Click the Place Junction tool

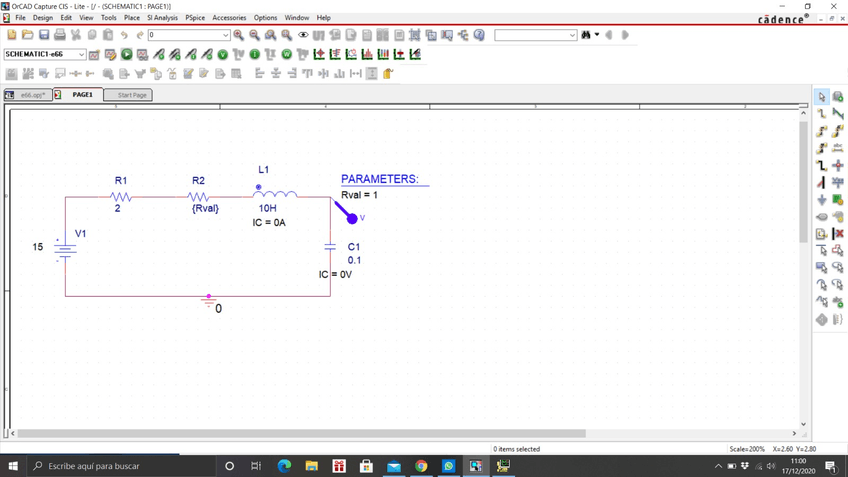coord(838,165)
